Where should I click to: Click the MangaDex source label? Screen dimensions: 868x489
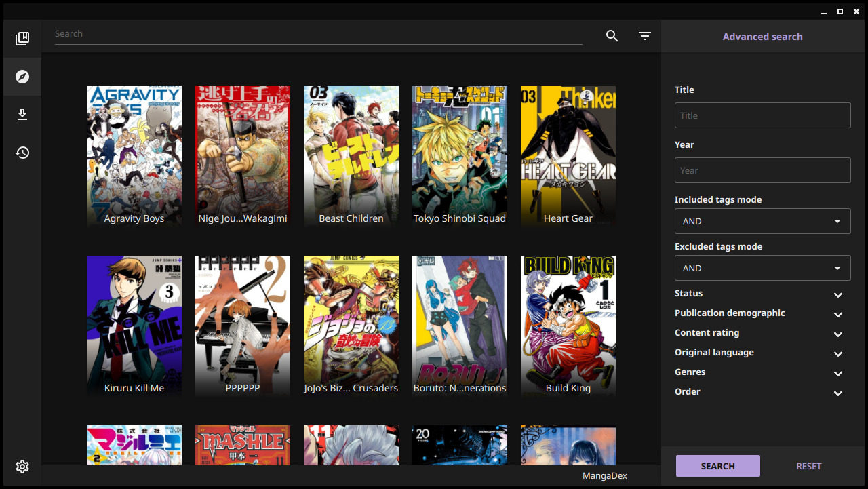click(605, 475)
